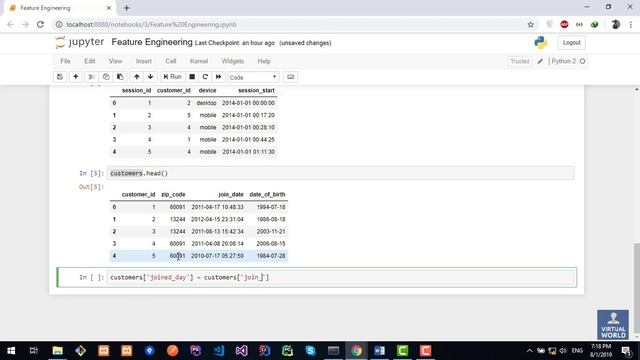Open Chrome menu three dots

[x=631, y=24]
